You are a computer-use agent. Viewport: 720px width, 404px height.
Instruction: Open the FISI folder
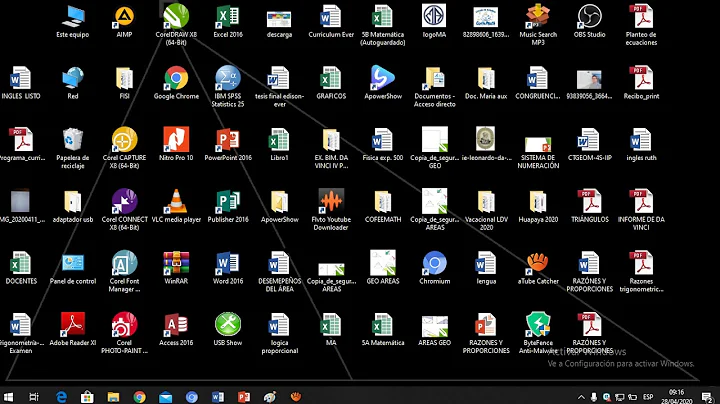point(124,83)
